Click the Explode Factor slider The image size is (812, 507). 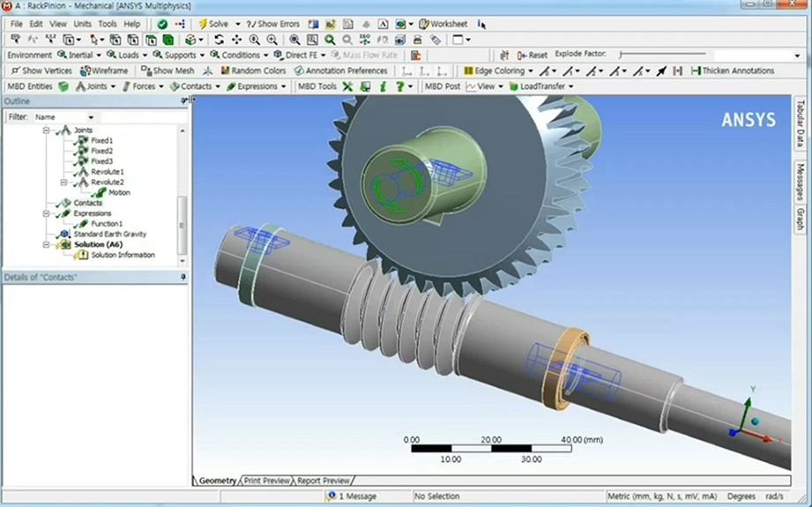pos(662,54)
